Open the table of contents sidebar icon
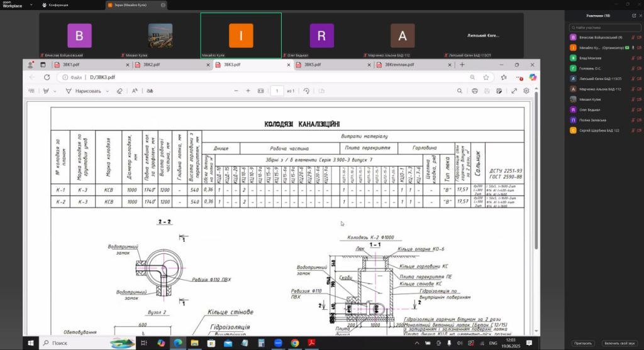 31,91
